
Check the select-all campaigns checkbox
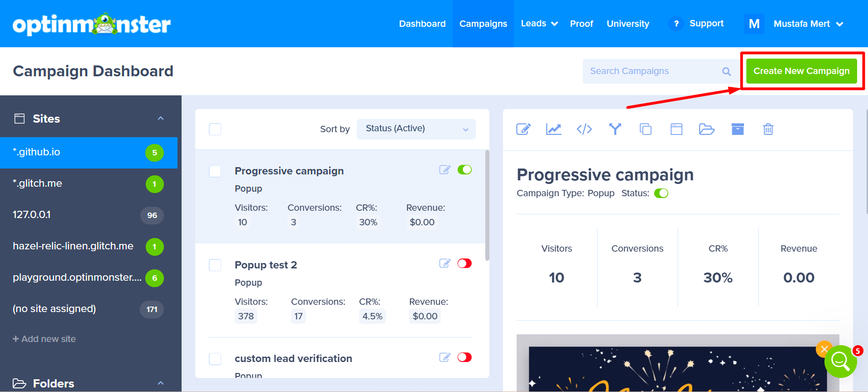pyautogui.click(x=215, y=129)
